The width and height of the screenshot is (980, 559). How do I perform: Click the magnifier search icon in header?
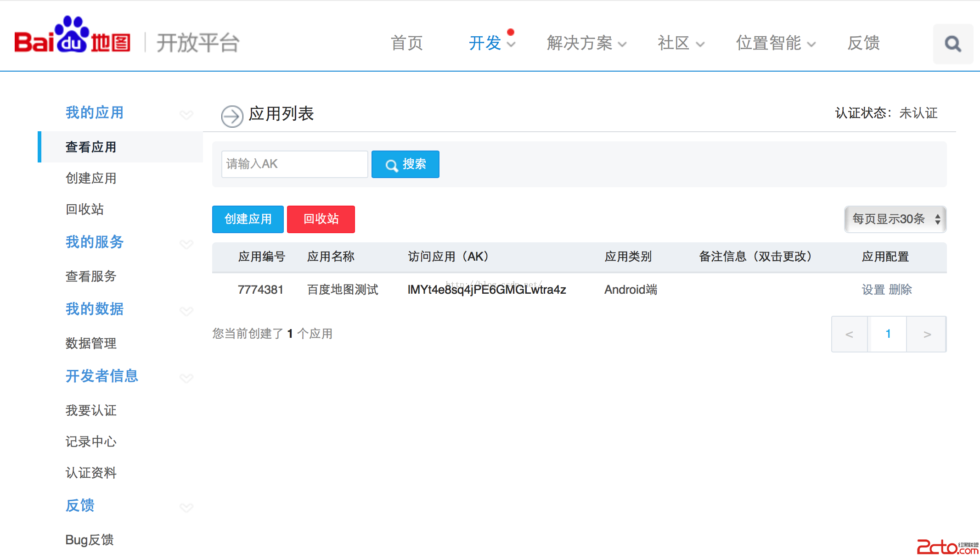[x=953, y=44]
